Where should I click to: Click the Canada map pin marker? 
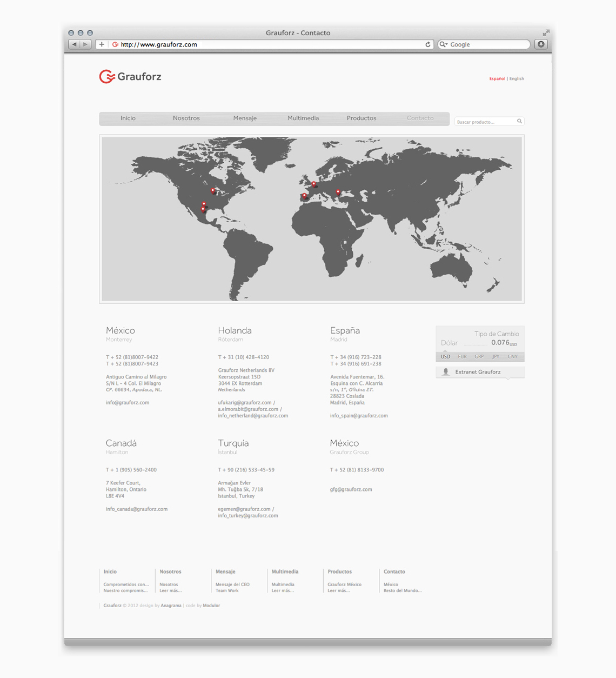pos(213,190)
